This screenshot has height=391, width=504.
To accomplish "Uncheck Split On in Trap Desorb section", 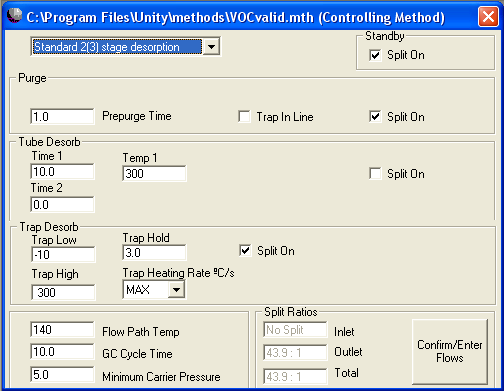I will [245, 251].
